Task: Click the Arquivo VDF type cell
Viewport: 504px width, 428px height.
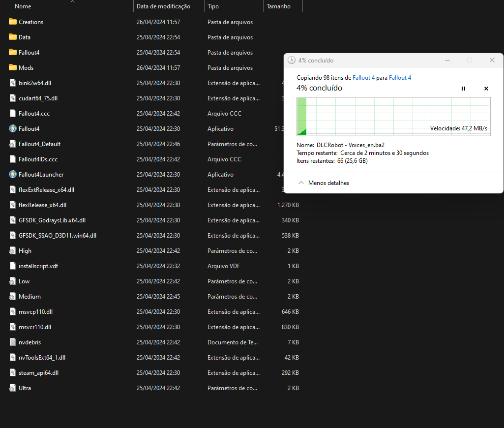Action: [x=224, y=266]
